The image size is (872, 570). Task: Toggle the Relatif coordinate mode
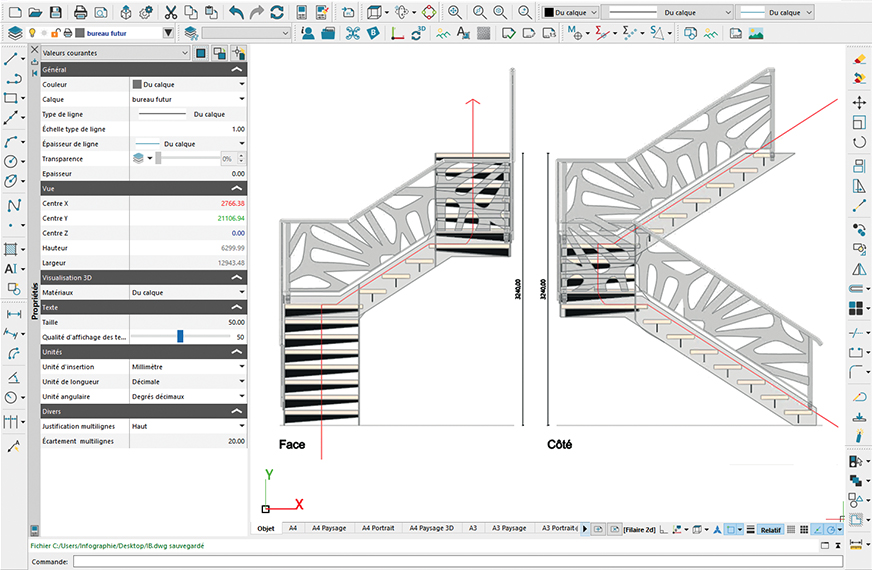pyautogui.click(x=769, y=528)
